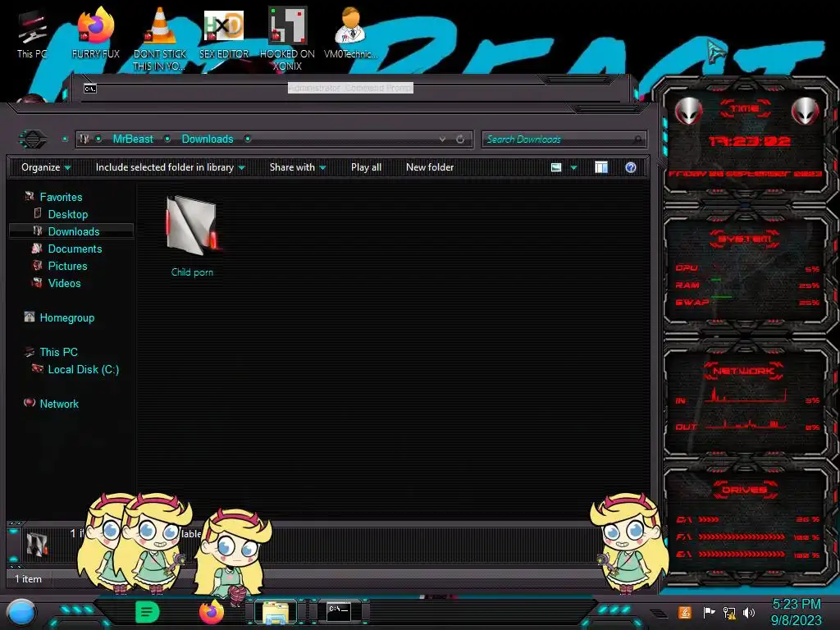The image size is (840, 630).
Task: Click the SYSTEM gadget CPU row
Action: (746, 268)
